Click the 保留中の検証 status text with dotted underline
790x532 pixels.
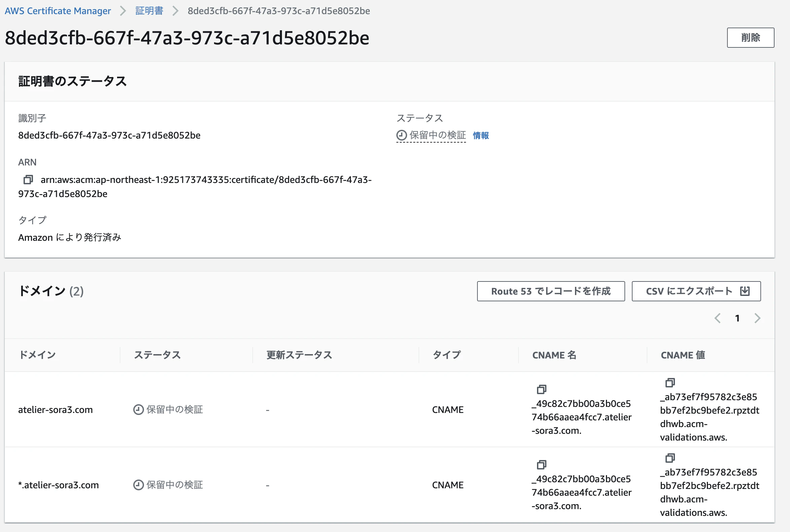click(438, 136)
